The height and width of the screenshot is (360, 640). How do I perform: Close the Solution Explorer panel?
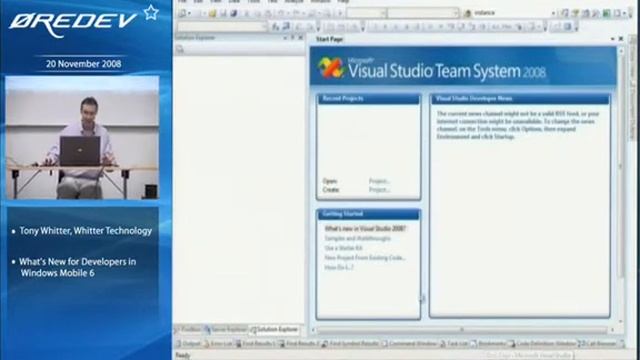coord(301,38)
